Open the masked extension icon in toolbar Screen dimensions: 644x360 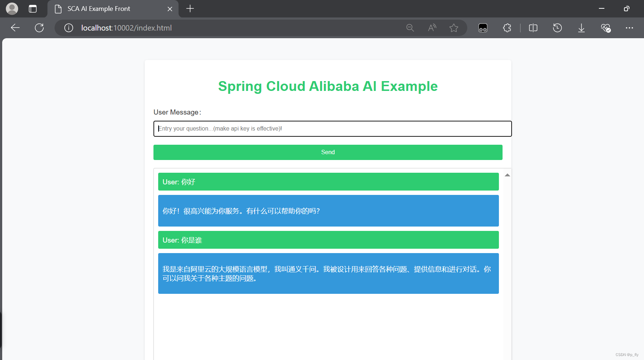tap(483, 28)
